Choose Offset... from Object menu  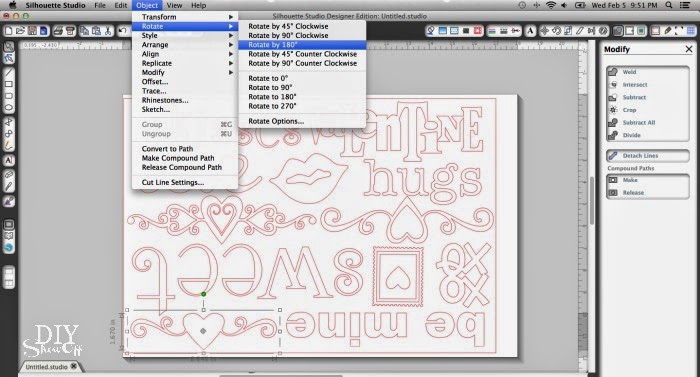(185, 82)
